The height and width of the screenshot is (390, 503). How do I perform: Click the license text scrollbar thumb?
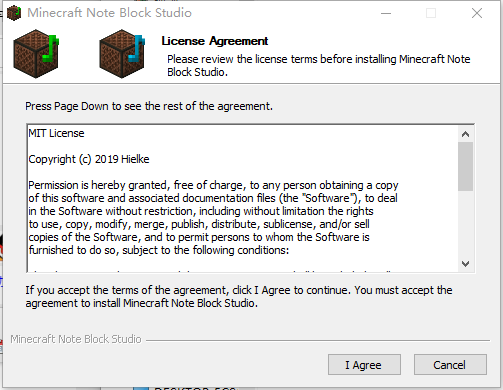(465, 166)
